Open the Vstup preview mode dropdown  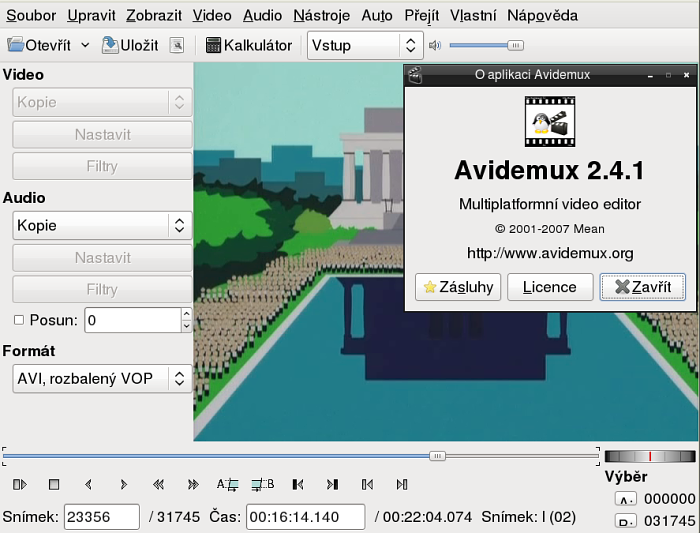click(365, 45)
